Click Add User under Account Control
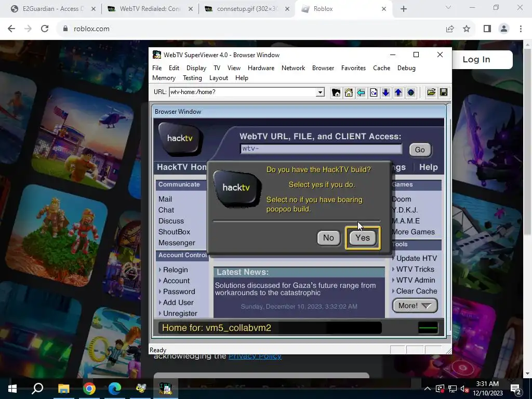 click(x=178, y=302)
